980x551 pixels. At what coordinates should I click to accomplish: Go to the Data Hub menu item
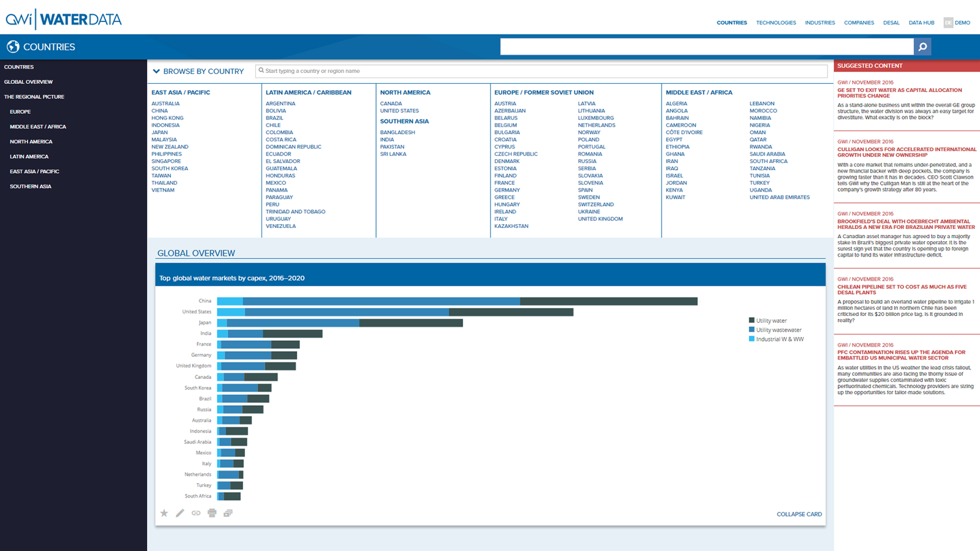tap(921, 23)
